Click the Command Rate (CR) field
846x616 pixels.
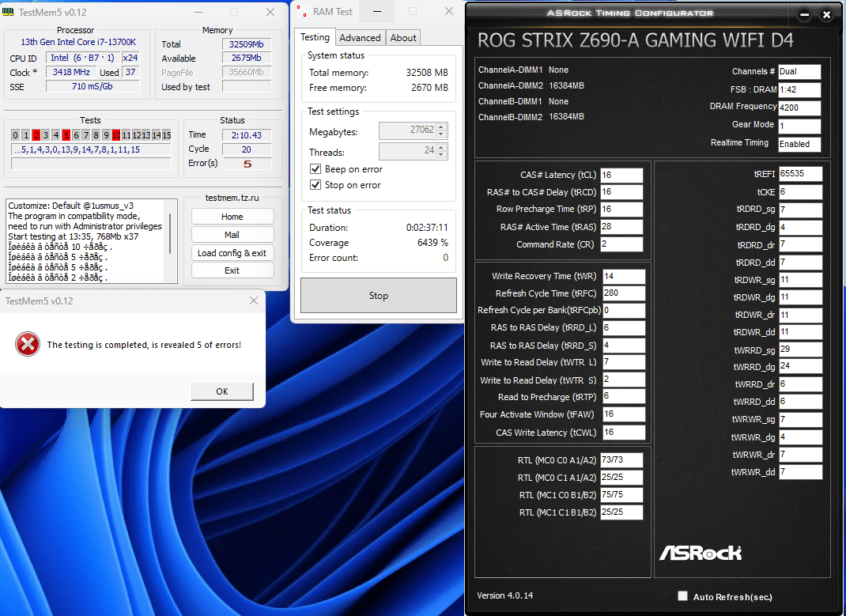point(621,244)
